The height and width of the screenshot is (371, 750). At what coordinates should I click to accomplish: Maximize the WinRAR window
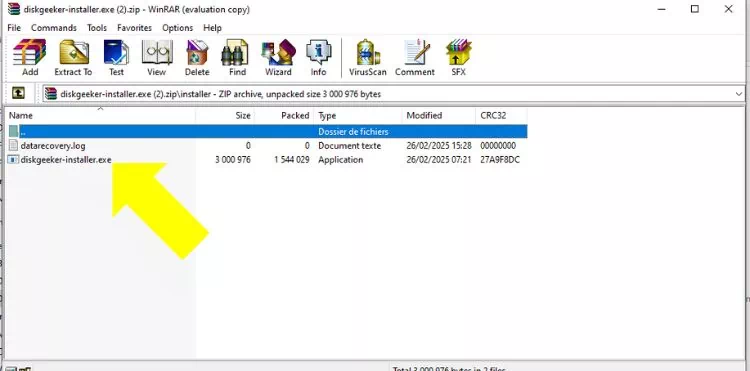pyautogui.click(x=695, y=9)
